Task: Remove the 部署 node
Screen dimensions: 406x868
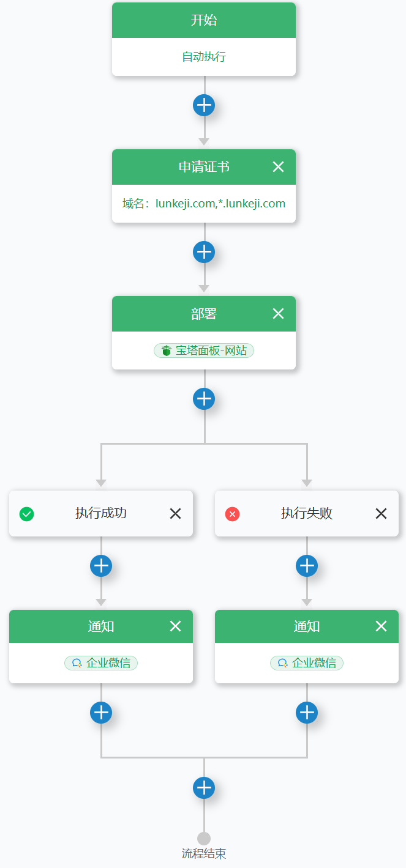Action: [278, 314]
